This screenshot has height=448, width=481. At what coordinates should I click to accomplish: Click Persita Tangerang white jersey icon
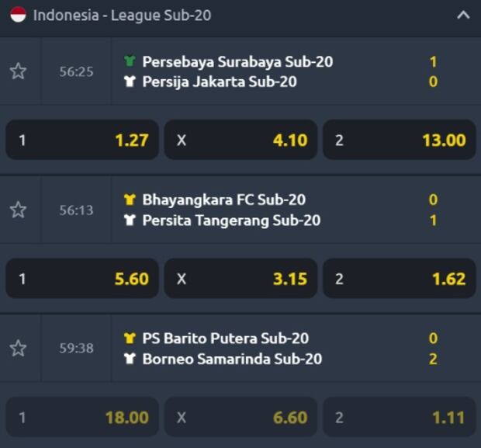130,220
